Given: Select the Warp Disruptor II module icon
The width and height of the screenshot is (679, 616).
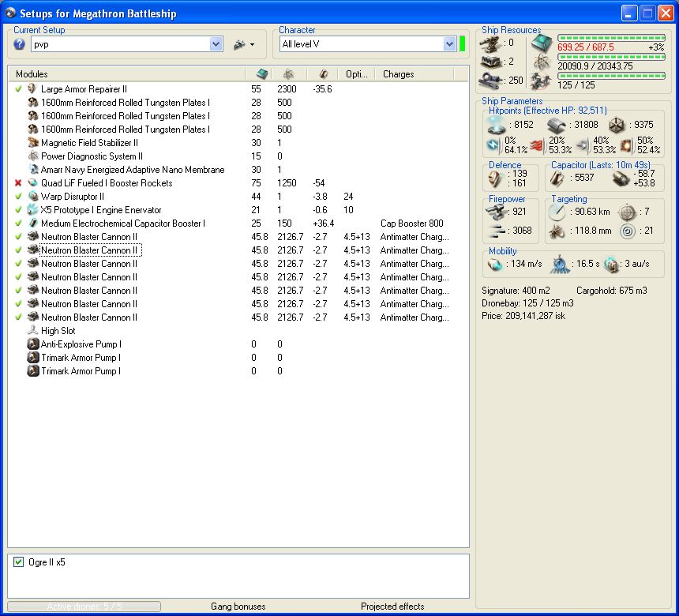Looking at the screenshot, I should pyautogui.click(x=33, y=196).
